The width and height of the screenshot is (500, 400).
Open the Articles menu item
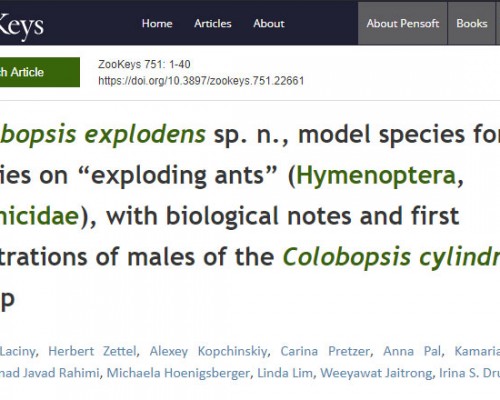pyautogui.click(x=213, y=24)
